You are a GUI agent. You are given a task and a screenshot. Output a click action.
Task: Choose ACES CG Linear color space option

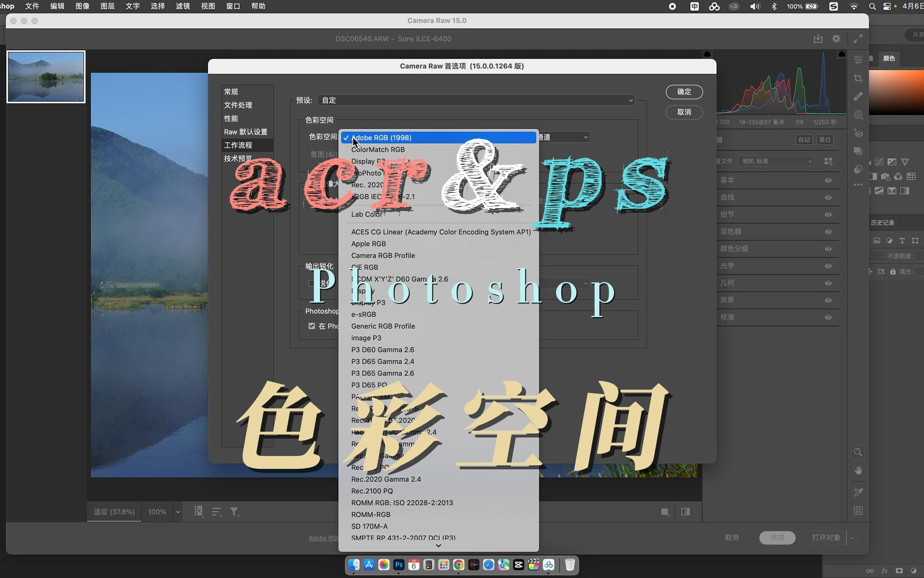point(438,232)
